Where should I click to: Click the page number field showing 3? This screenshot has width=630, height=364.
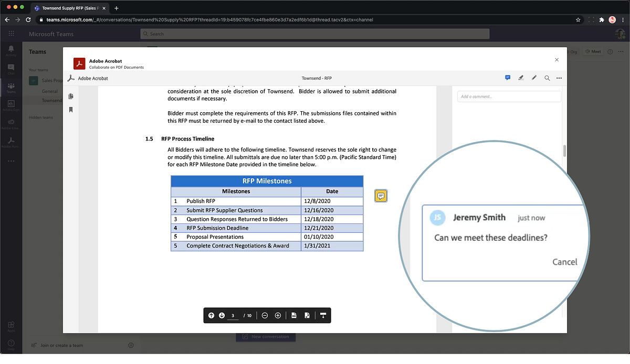(x=233, y=316)
